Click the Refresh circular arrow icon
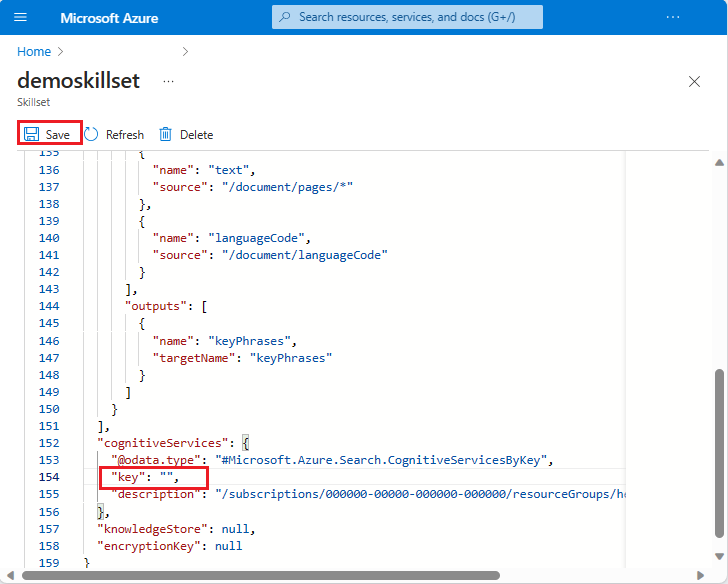This screenshot has width=728, height=584. point(91,134)
